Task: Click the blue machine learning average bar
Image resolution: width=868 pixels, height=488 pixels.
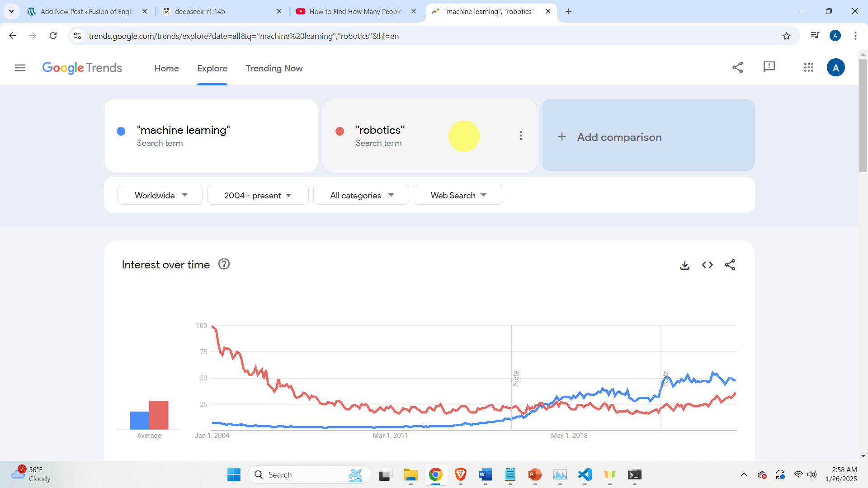Action: coord(139,420)
